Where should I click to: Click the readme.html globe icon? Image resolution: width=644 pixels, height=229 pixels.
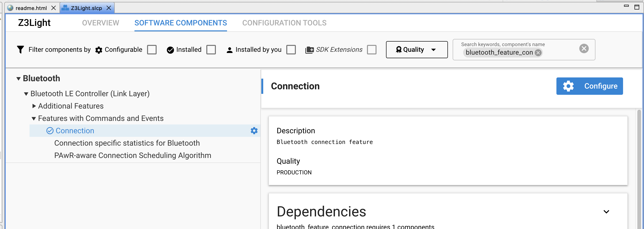coord(10,8)
